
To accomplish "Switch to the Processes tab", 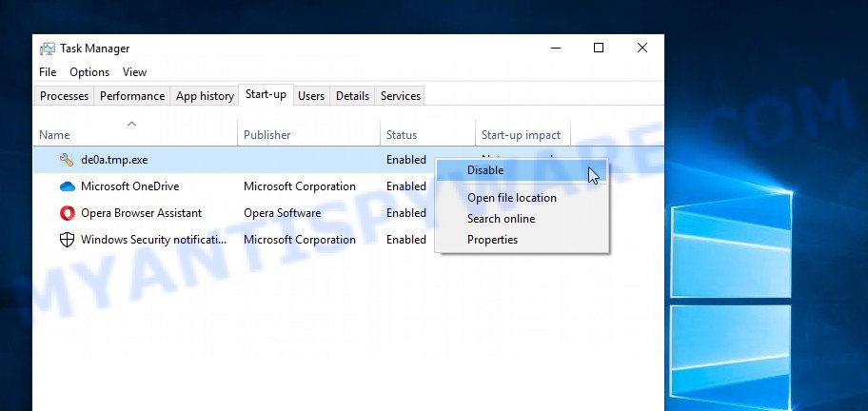I will pyautogui.click(x=64, y=96).
